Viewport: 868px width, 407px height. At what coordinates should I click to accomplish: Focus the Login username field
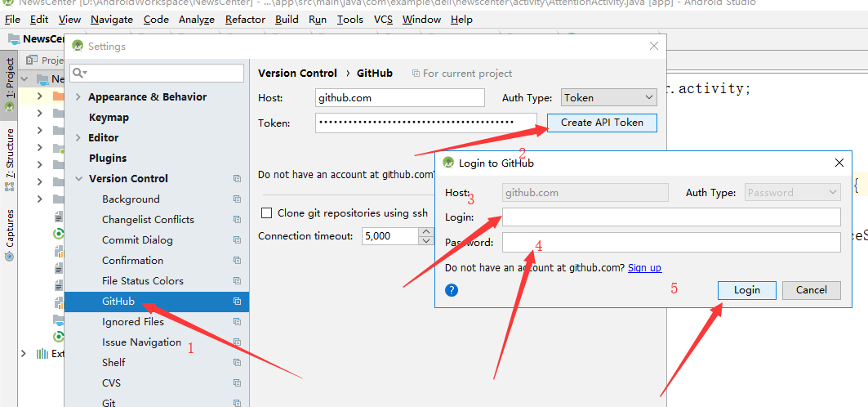671,217
